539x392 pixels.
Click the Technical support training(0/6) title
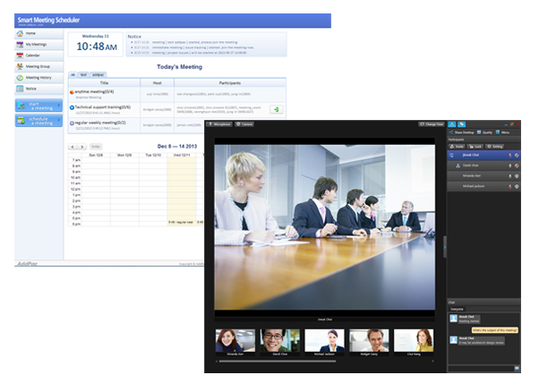pyautogui.click(x=102, y=107)
